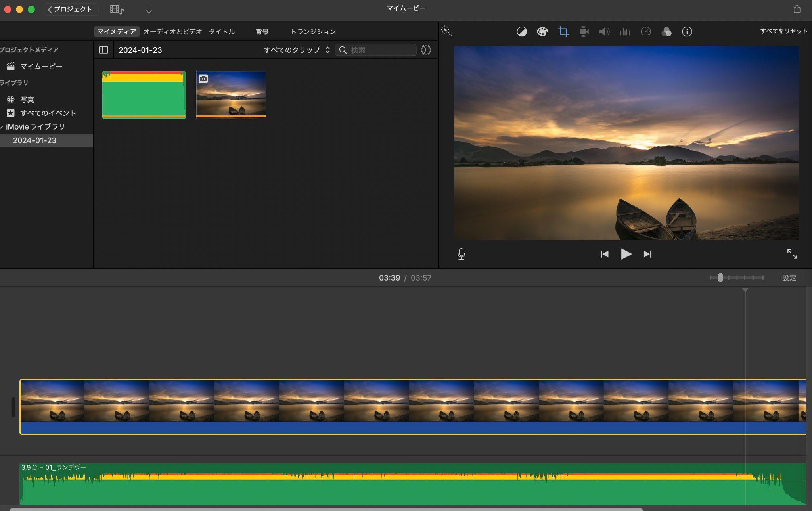812x511 pixels.
Task: Click the playhead marker on timeline
Action: click(x=745, y=290)
